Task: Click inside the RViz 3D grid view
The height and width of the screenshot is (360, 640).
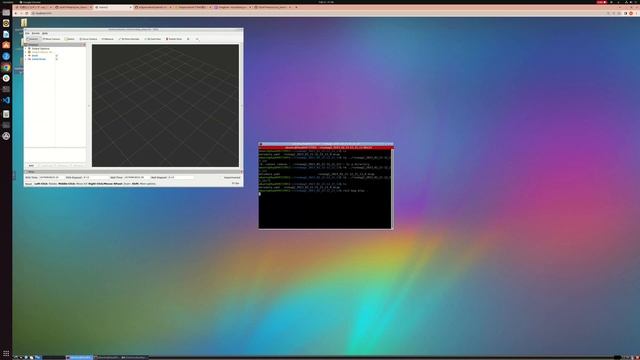Action: [x=165, y=105]
